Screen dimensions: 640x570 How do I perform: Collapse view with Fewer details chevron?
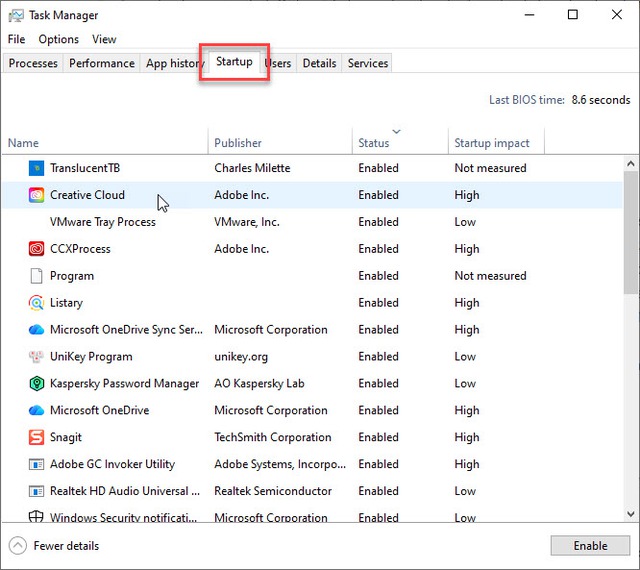(x=18, y=546)
